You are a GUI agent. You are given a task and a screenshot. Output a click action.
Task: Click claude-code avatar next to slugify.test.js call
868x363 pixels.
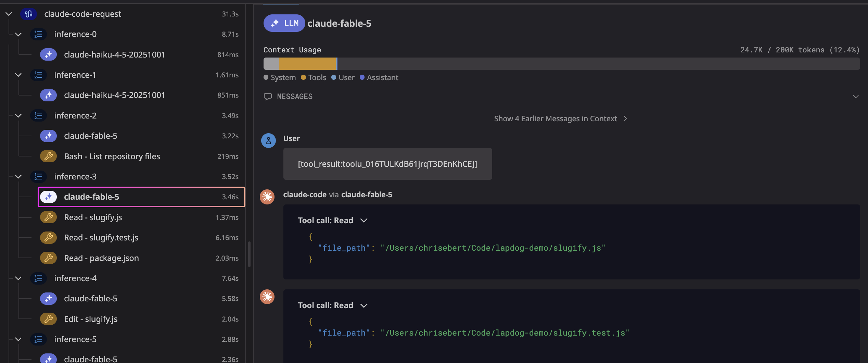coord(267,297)
